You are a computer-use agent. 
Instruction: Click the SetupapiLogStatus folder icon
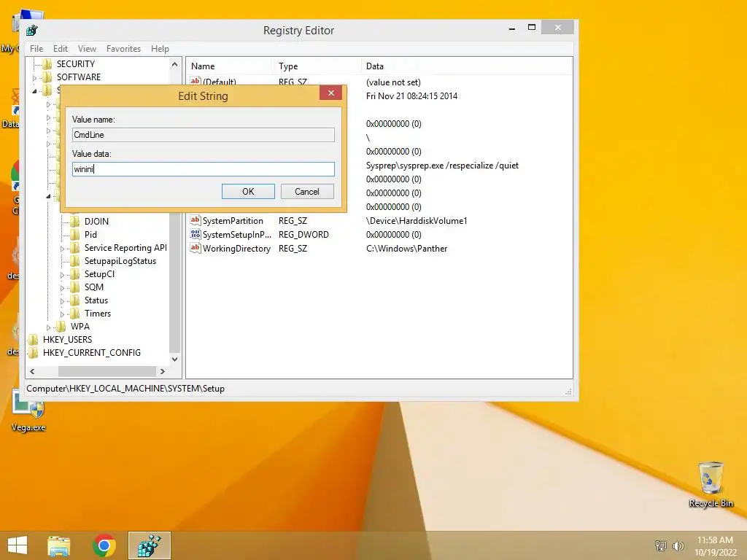[75, 261]
